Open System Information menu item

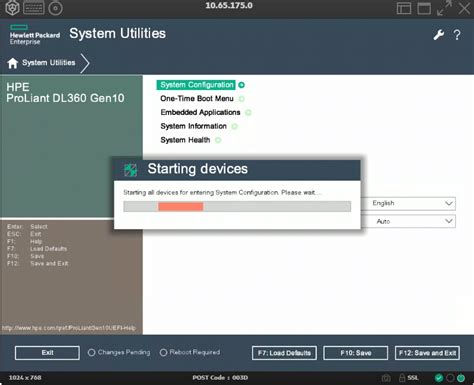193,126
